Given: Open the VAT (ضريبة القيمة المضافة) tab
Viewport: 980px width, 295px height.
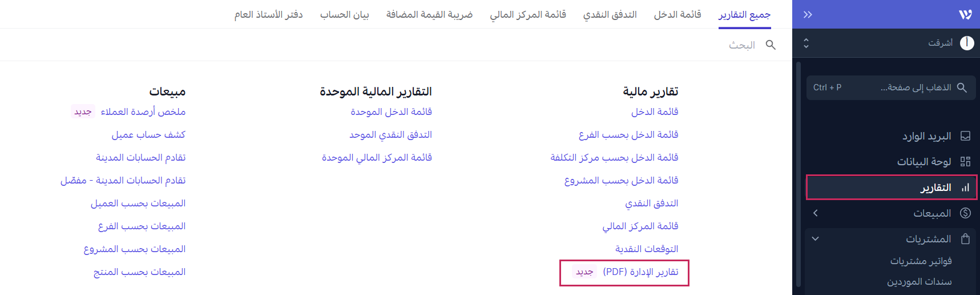Looking at the screenshot, I should tap(429, 14).
